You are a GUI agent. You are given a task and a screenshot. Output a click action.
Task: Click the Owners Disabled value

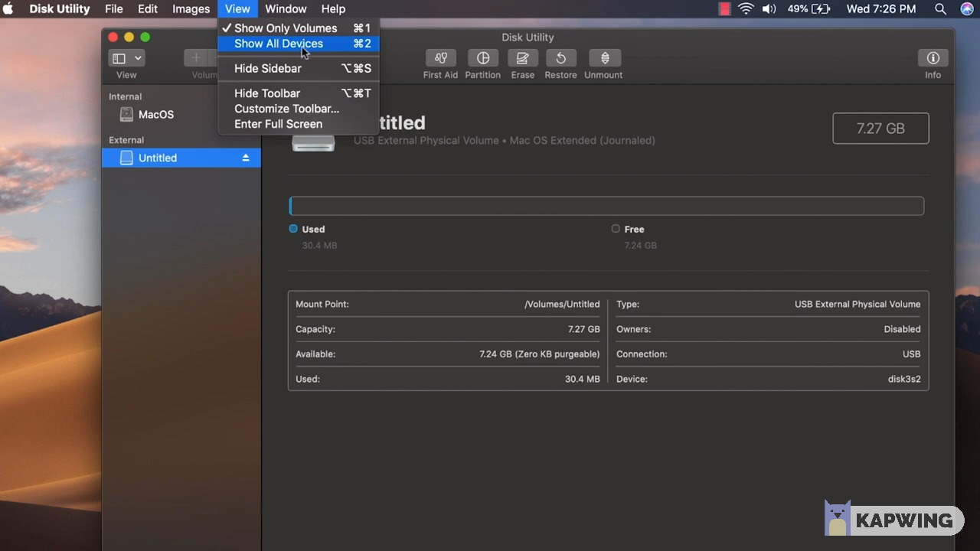click(x=902, y=329)
